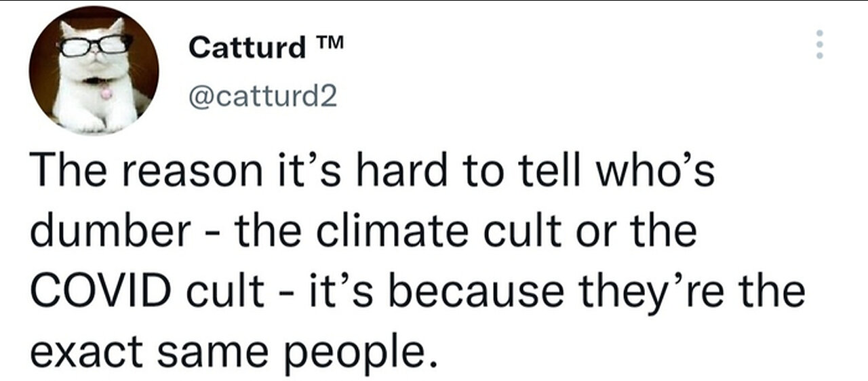868x381 pixels.
Task: Open the Catturd display name profile link
Action: click(x=248, y=47)
